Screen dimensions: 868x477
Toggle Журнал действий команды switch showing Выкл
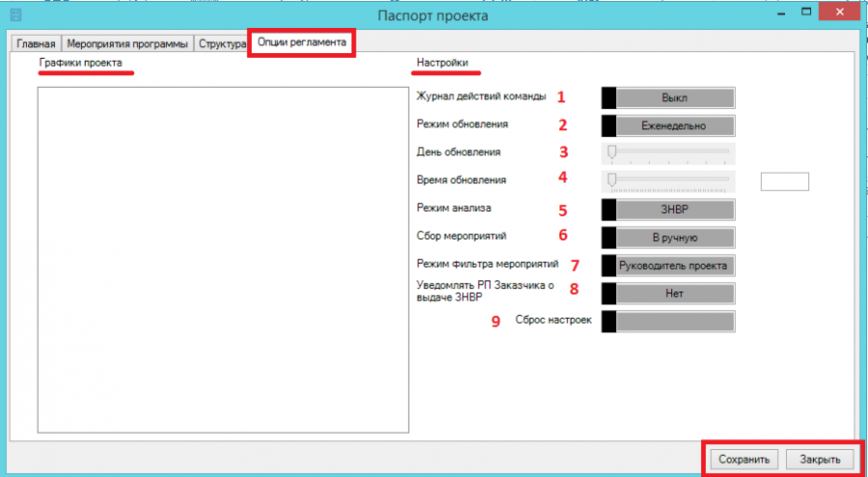pyautogui.click(x=668, y=98)
